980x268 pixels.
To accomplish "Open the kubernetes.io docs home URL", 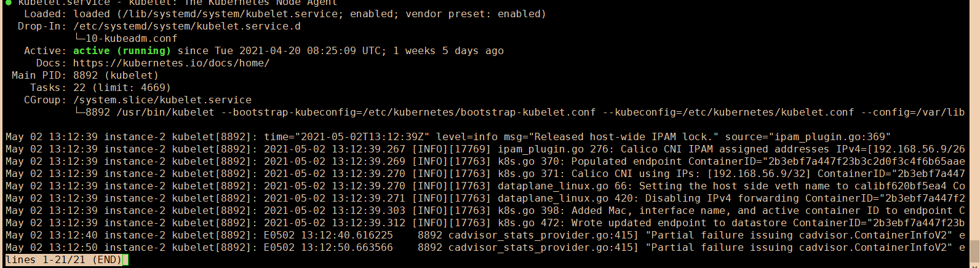I will (x=171, y=63).
